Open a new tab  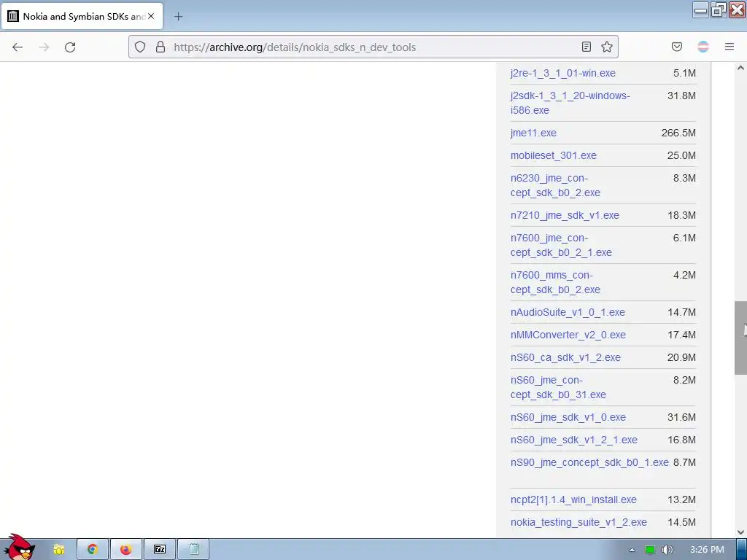[178, 17]
